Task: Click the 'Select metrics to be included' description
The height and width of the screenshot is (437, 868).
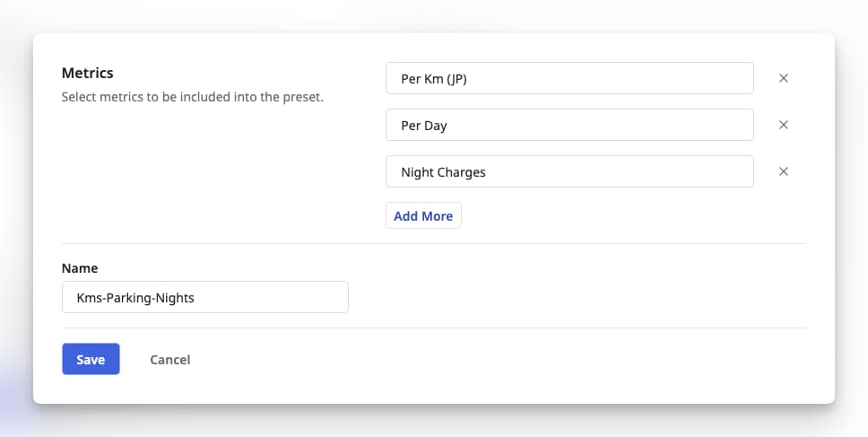Action: (x=192, y=97)
